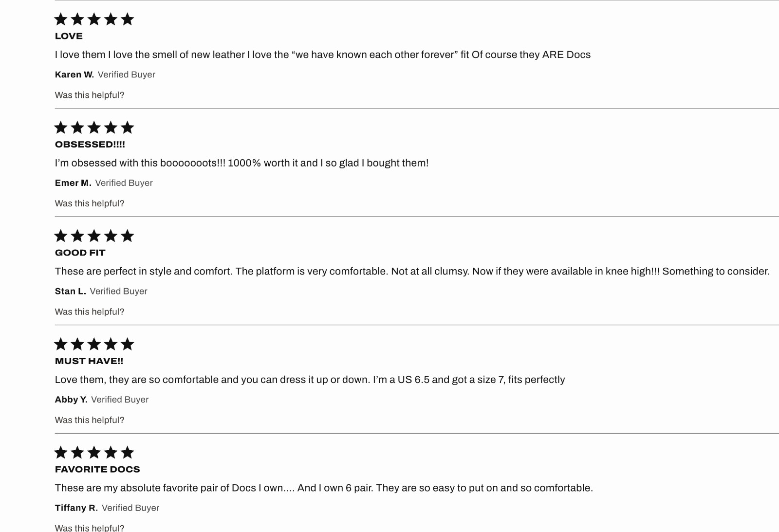The image size is (779, 532).
Task: Click the first star of Karen W.'s review
Action: pyautogui.click(x=61, y=19)
